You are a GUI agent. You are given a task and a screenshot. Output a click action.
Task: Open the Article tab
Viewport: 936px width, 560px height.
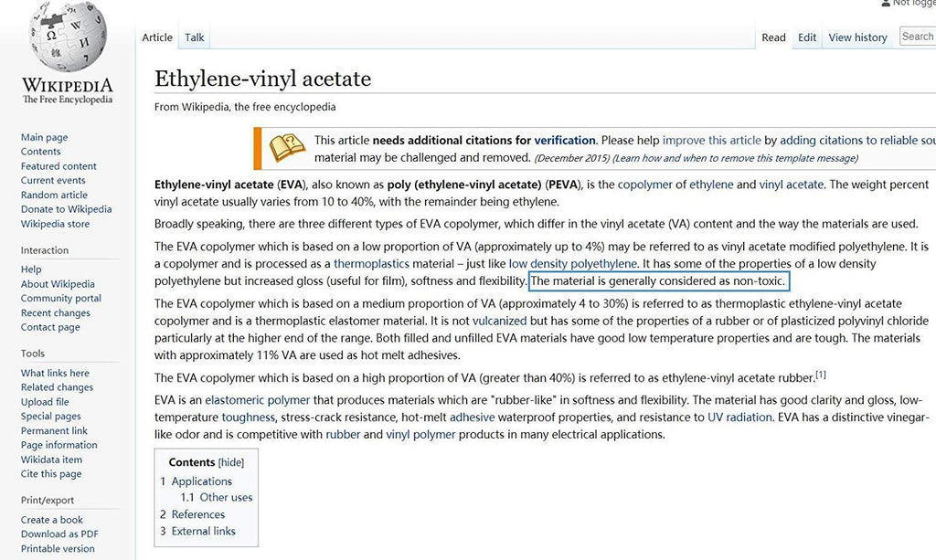click(157, 37)
